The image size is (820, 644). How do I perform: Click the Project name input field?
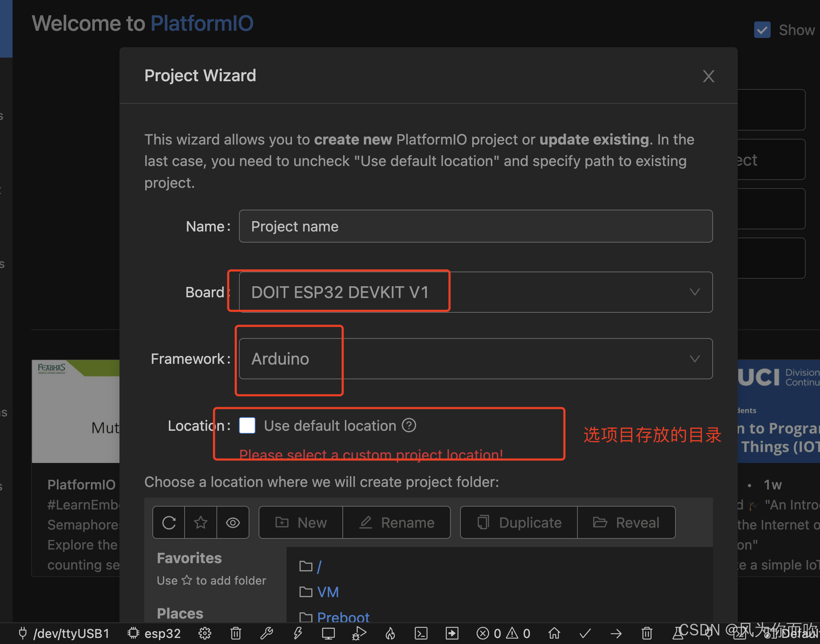[475, 226]
